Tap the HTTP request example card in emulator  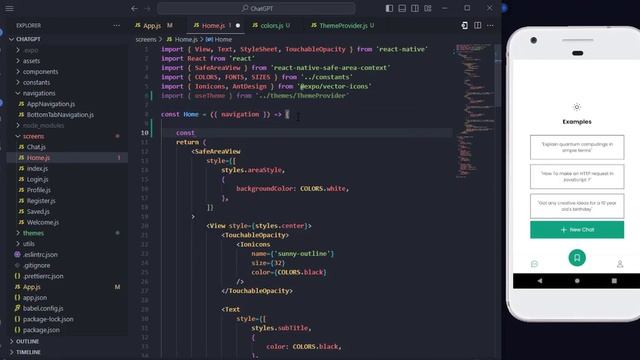click(x=577, y=176)
